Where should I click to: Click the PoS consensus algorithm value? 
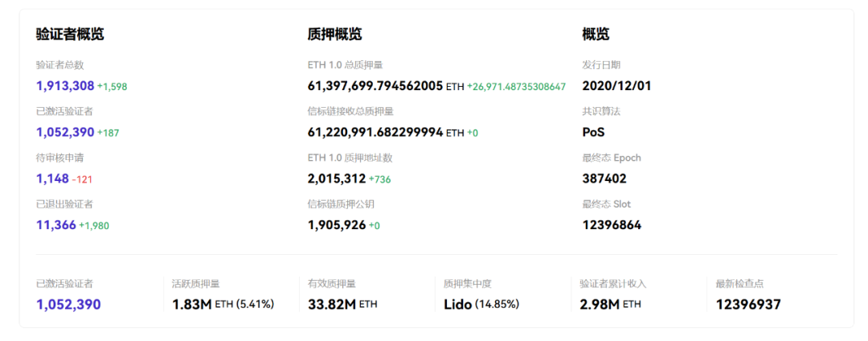(x=593, y=133)
